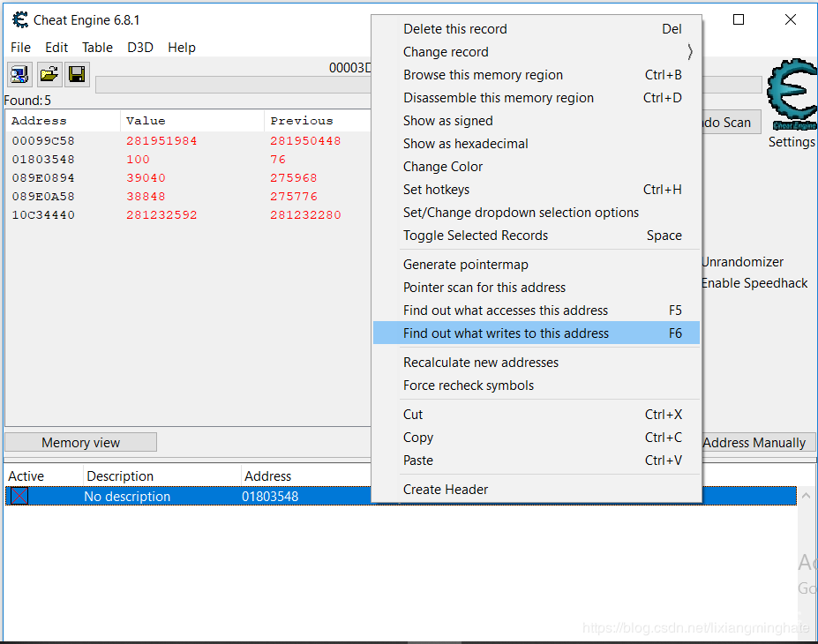The height and width of the screenshot is (644, 818).
Task: Choose Disassemble this memory region
Action: [x=537, y=98]
